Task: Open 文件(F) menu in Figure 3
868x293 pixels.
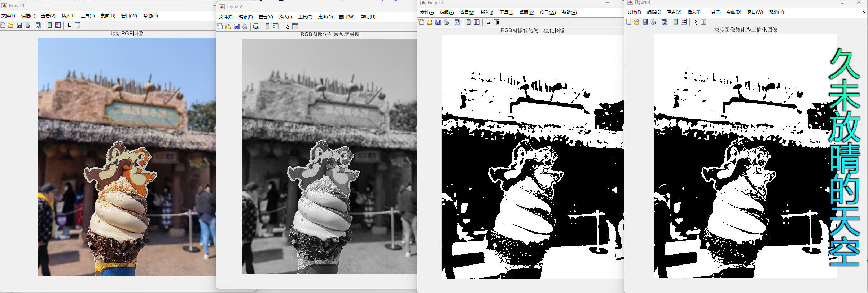Action: pos(427,13)
